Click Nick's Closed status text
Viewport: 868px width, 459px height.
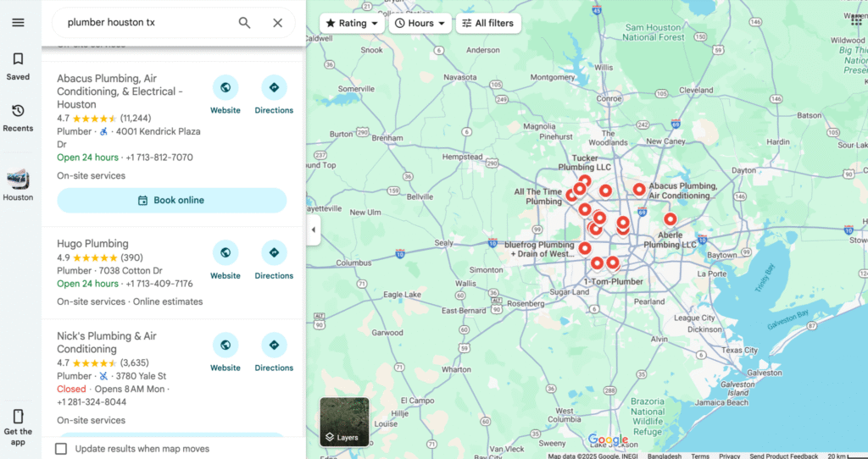[71, 390]
